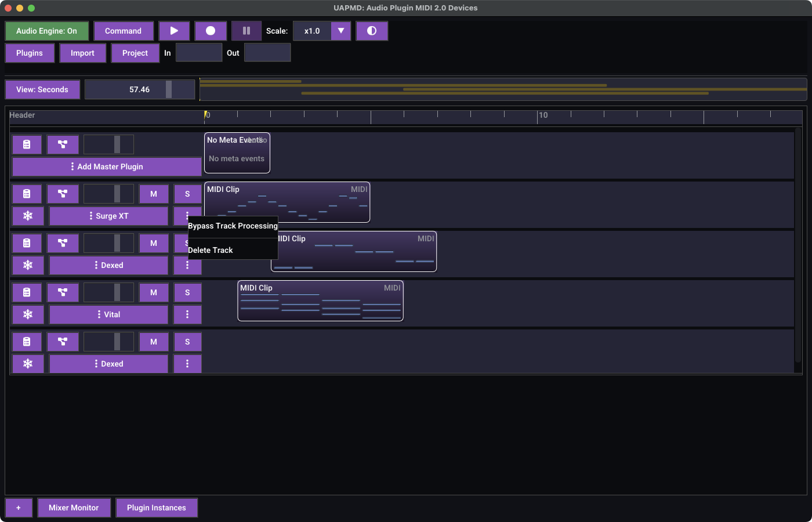Click snowflake icon on the clipless Dexed track
Screen dimensions: 812x522
(28, 364)
